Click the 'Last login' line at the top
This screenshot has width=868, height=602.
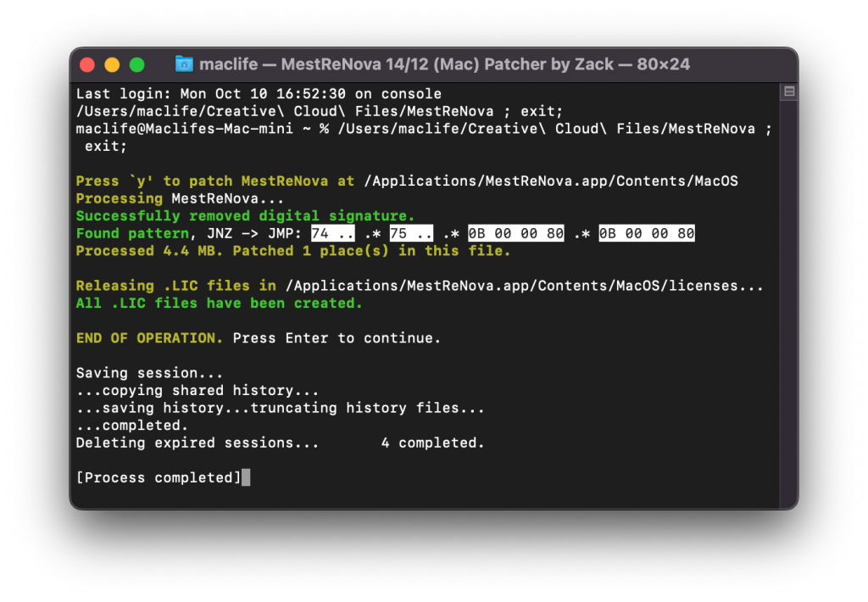coord(259,94)
